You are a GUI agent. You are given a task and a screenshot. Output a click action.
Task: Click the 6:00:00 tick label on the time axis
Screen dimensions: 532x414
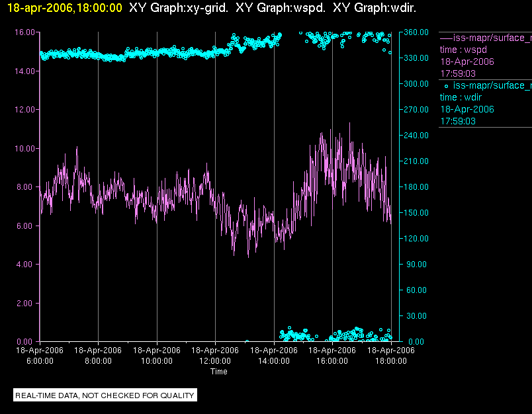40,361
